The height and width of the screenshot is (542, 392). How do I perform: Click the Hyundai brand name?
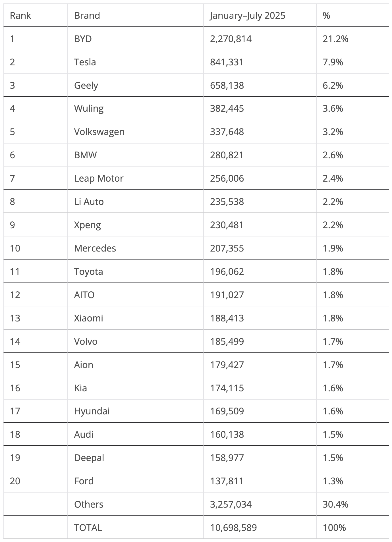click(x=92, y=411)
